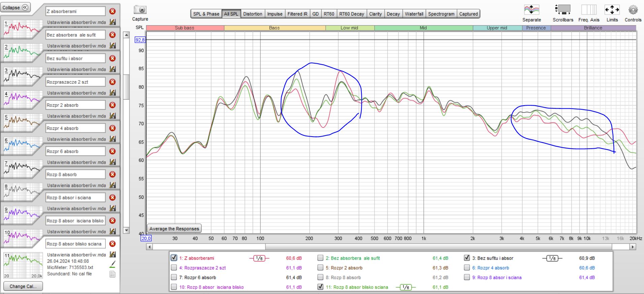This screenshot has height=294, width=644.
Task: Remove measurement 'Rozpraszacze 2 szt'
Action: 112,82
